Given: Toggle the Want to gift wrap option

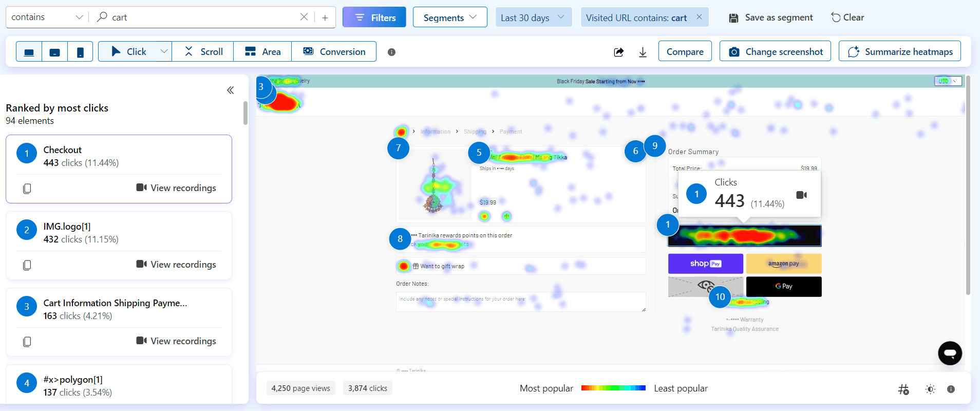Looking at the screenshot, I should pos(404,266).
